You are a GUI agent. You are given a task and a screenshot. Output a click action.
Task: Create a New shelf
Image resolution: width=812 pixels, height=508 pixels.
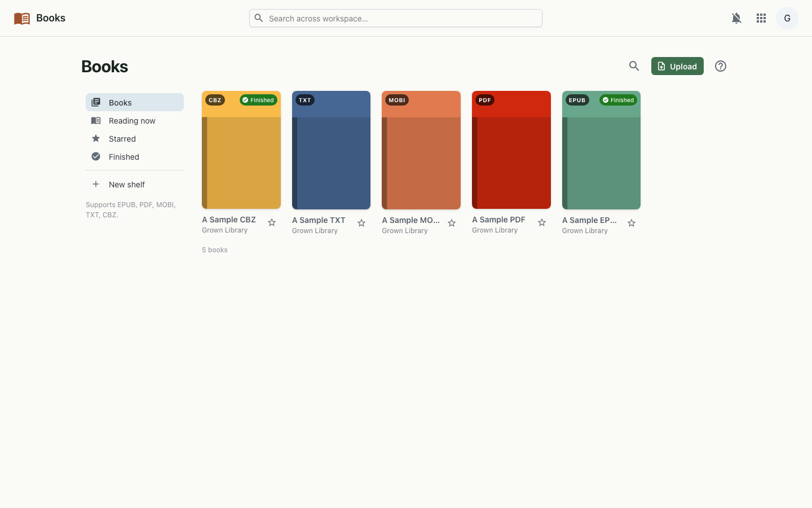coord(135,184)
